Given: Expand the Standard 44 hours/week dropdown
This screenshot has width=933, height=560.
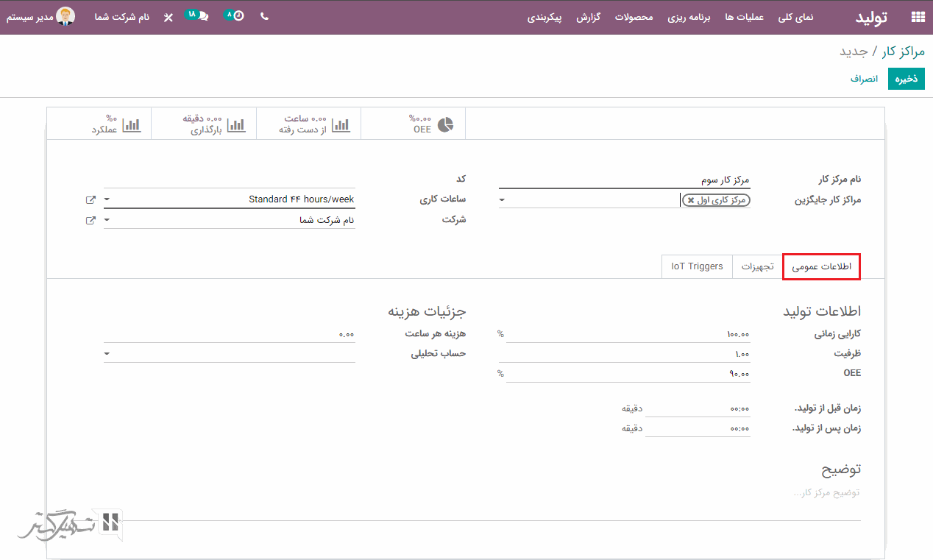Looking at the screenshot, I should [x=107, y=199].
